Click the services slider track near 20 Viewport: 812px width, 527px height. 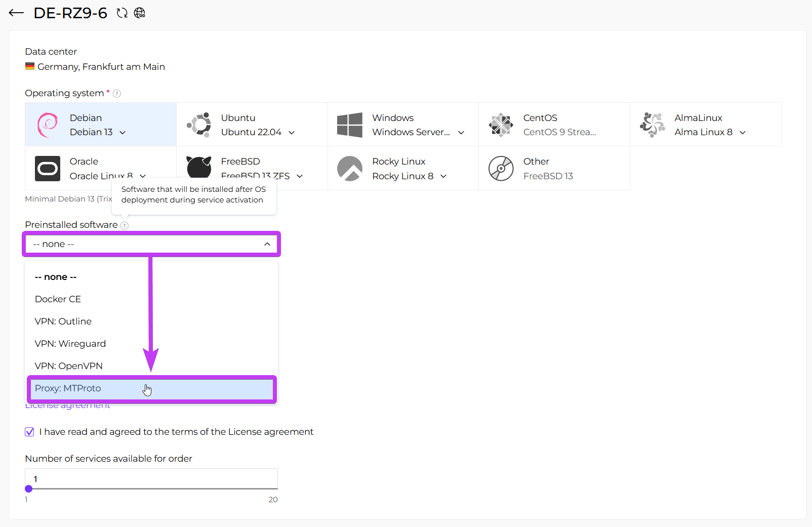[273, 489]
